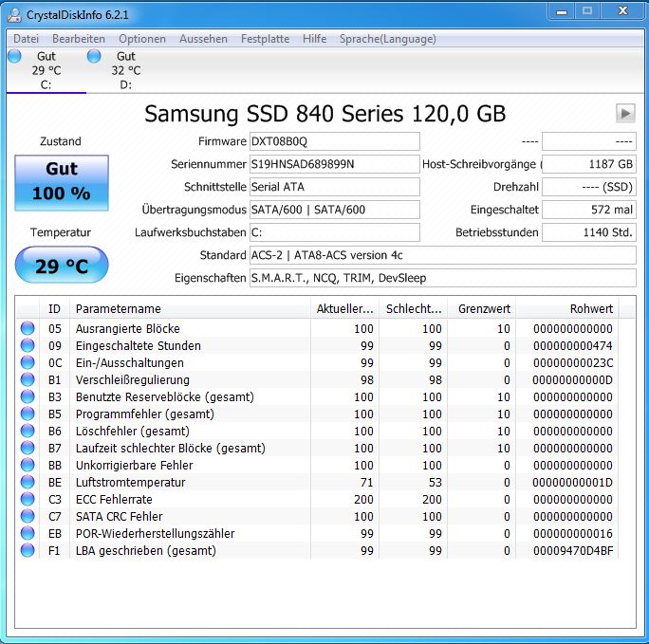Click the Aktueller... column header

point(344,308)
